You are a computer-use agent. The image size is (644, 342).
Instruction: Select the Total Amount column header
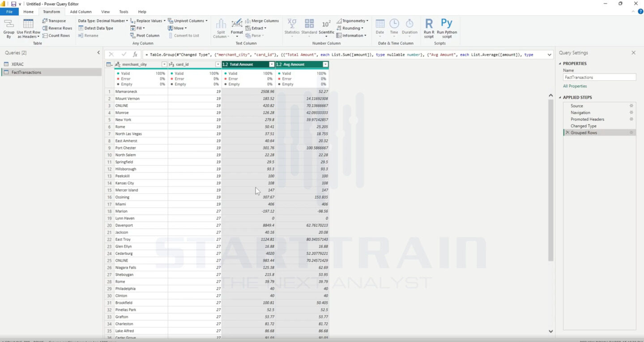(x=248, y=64)
